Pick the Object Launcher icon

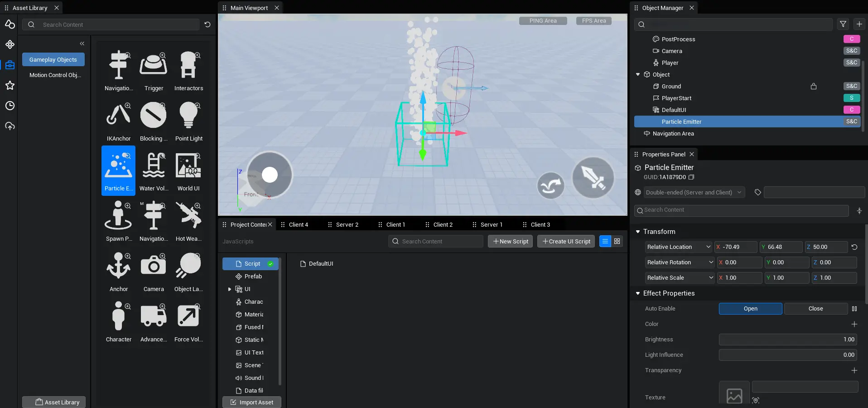(x=188, y=271)
